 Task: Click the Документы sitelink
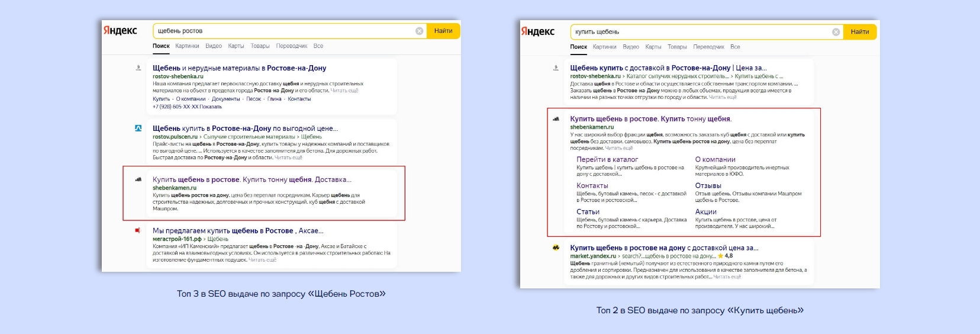tap(225, 99)
